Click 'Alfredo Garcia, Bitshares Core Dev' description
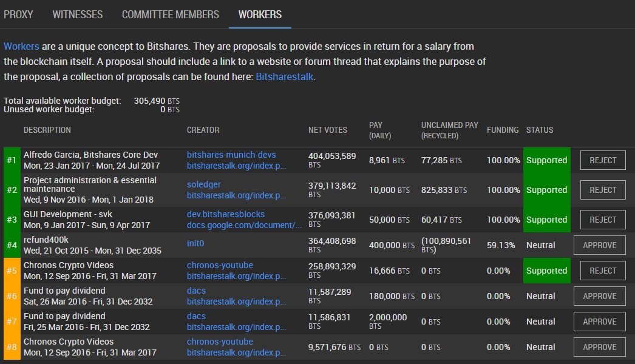 pyautogui.click(x=90, y=155)
